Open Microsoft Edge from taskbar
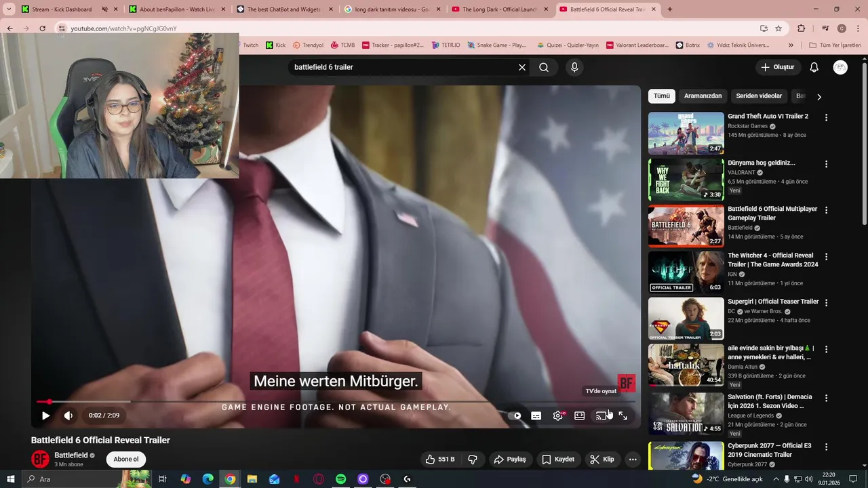This screenshot has height=488, width=868. pyautogui.click(x=208, y=479)
